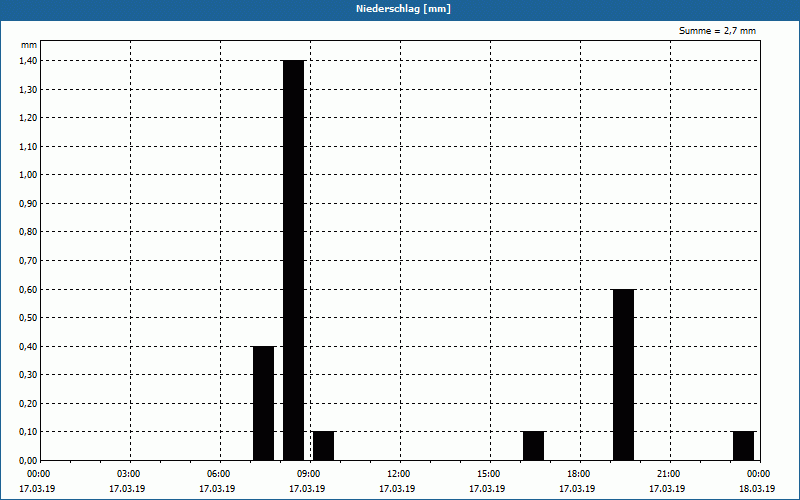Click the 0,10 bar after 21:00
The width and height of the screenshot is (800, 500).
coord(743,446)
